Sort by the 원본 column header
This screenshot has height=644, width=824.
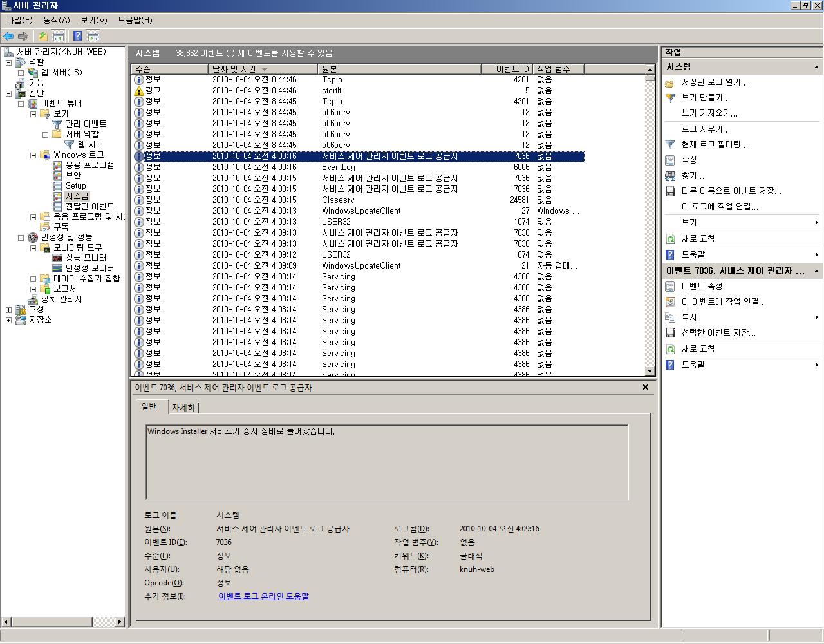399,69
